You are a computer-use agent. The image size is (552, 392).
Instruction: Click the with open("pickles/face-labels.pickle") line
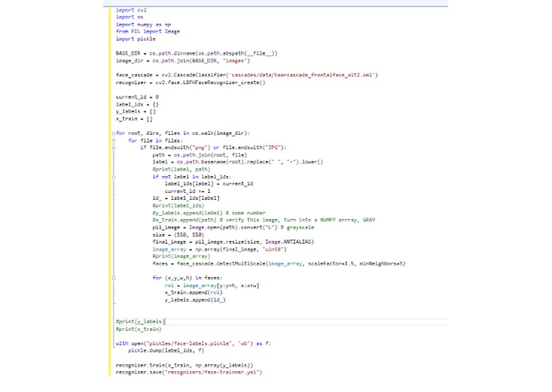193,344
